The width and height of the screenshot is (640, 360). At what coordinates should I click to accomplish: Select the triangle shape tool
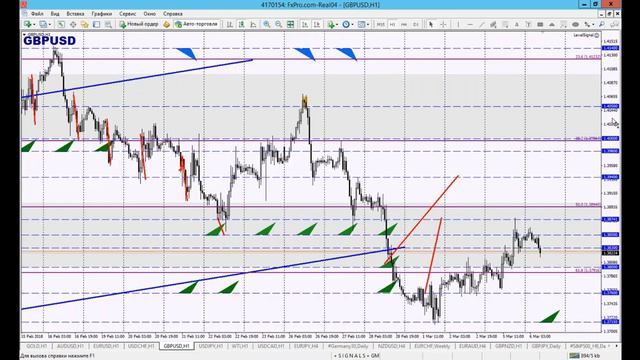(x=552, y=24)
